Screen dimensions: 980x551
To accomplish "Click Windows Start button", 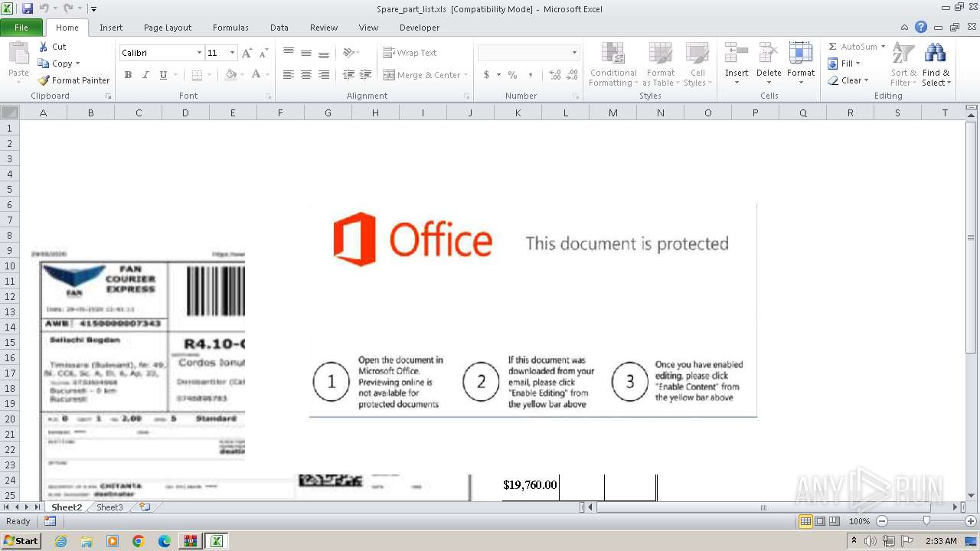I will click(x=21, y=540).
